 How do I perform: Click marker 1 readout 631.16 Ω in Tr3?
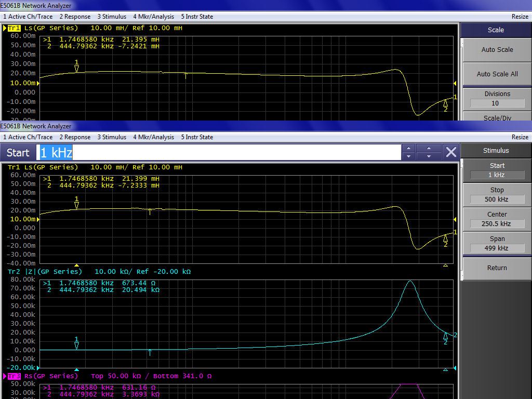tap(138, 388)
